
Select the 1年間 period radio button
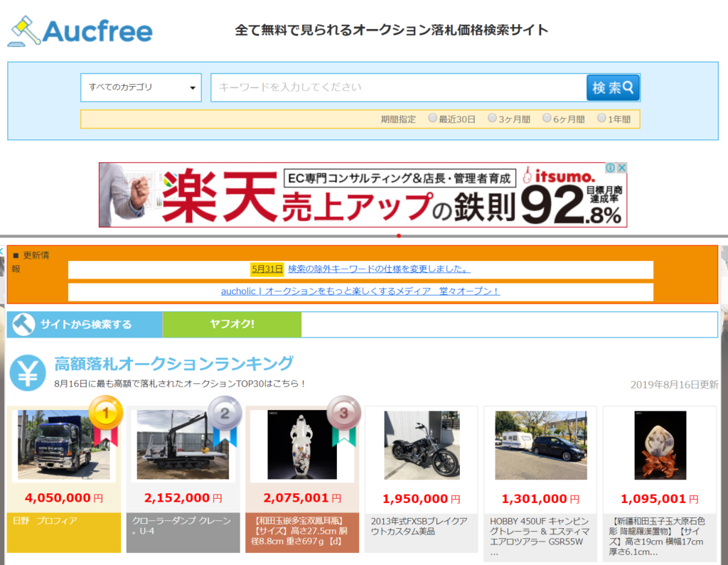[x=601, y=118]
